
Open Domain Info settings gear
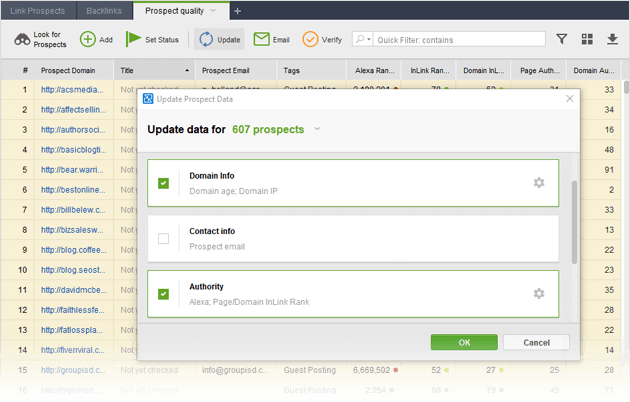click(539, 183)
